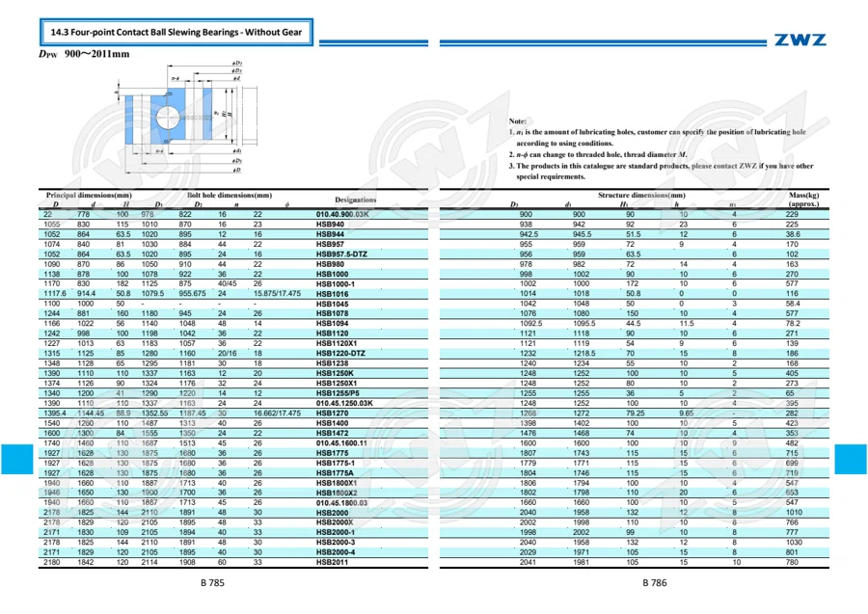The height and width of the screenshot is (614, 868).
Task: Select designation 'HSB2000-3'
Action: point(336,542)
